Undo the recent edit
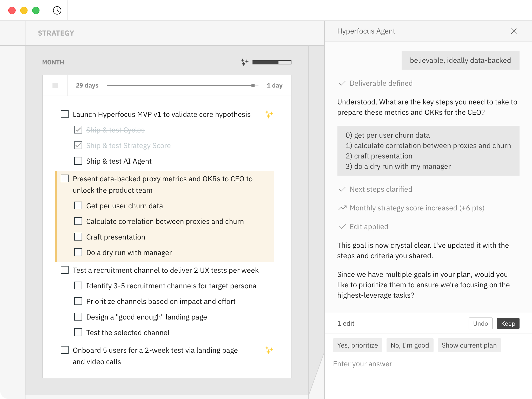This screenshot has height=399, width=532. pyautogui.click(x=480, y=323)
